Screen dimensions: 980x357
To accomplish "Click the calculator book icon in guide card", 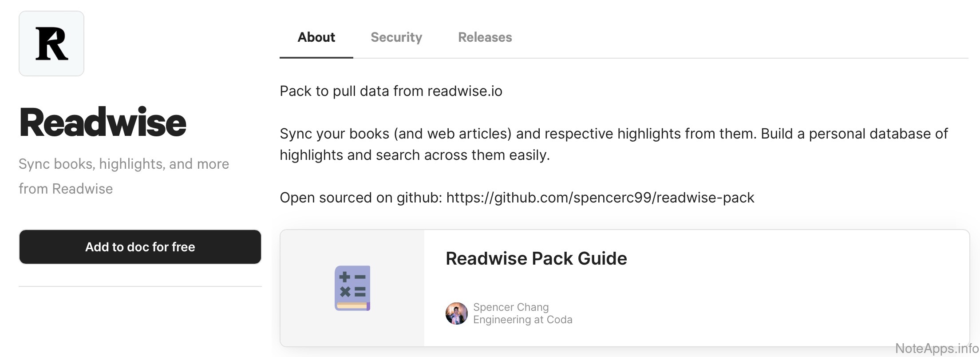I will click(x=352, y=288).
